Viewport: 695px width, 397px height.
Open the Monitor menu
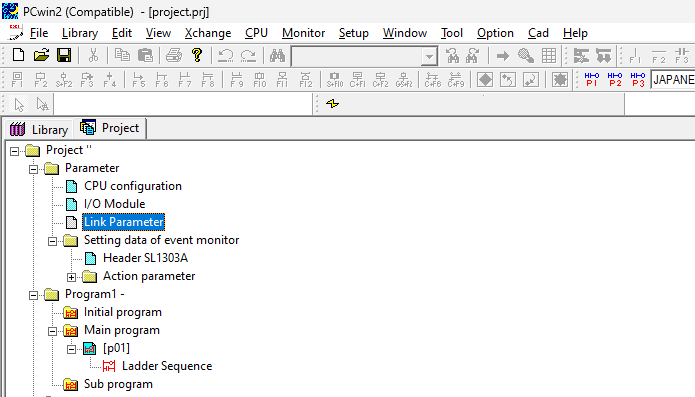coord(303,33)
